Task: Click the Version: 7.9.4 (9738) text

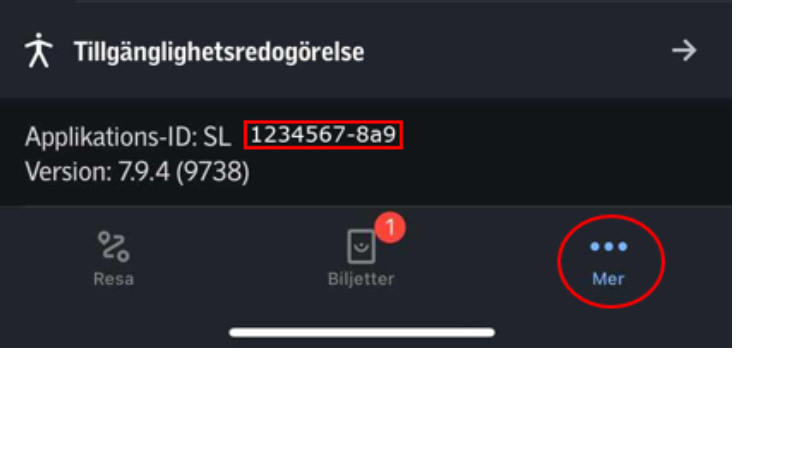Action: tap(137, 172)
